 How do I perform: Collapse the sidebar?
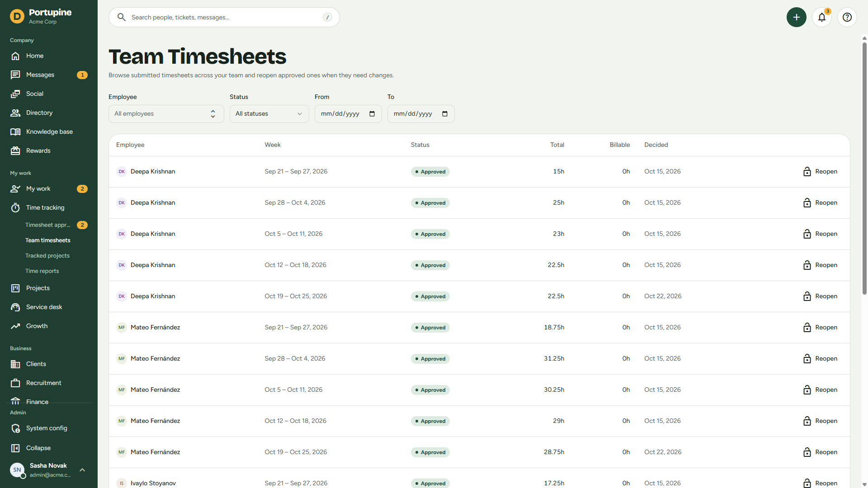[x=49, y=448]
